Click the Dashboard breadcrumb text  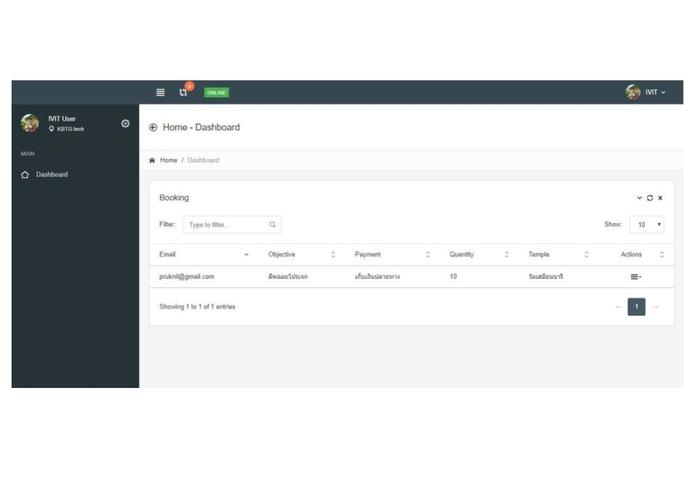tap(203, 160)
